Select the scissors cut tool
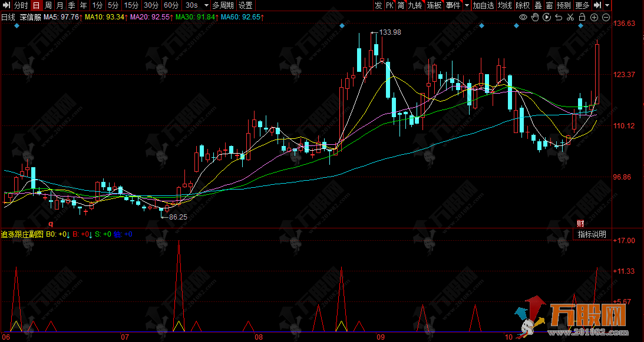Screen dimensions: 644x342 [x=570, y=18]
